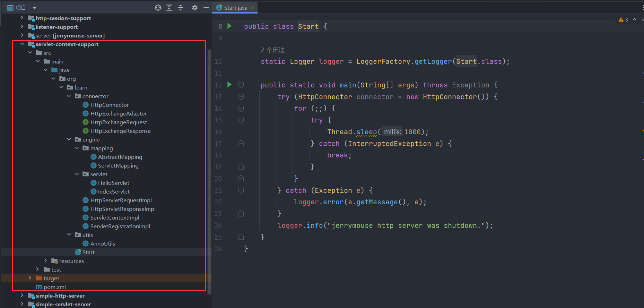Open pom.xml Maven file

54,287
